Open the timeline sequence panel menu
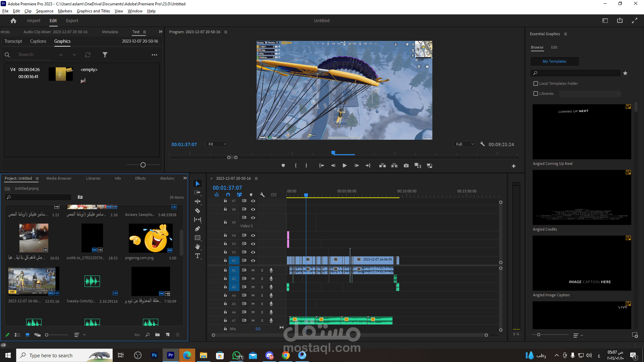Image resolution: width=644 pixels, height=362 pixels. [x=256, y=178]
